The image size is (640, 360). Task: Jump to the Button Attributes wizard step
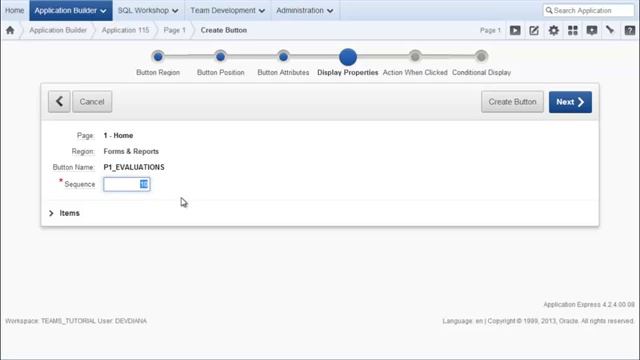(x=283, y=57)
